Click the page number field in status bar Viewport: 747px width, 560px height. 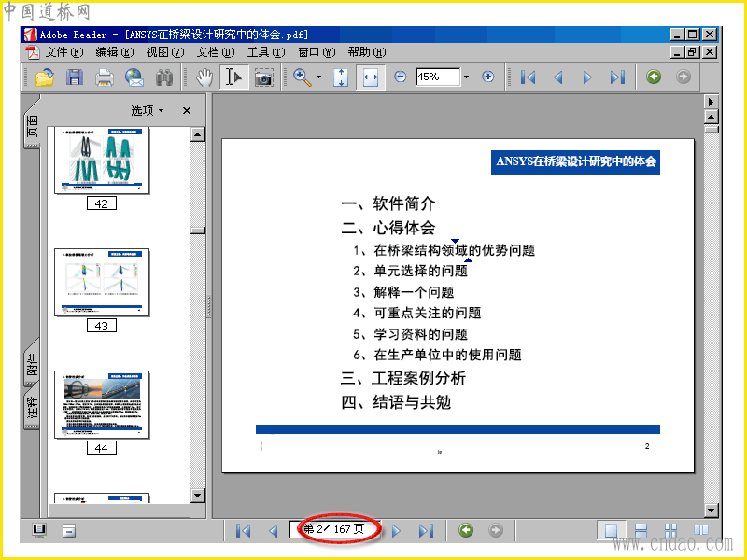click(x=334, y=529)
